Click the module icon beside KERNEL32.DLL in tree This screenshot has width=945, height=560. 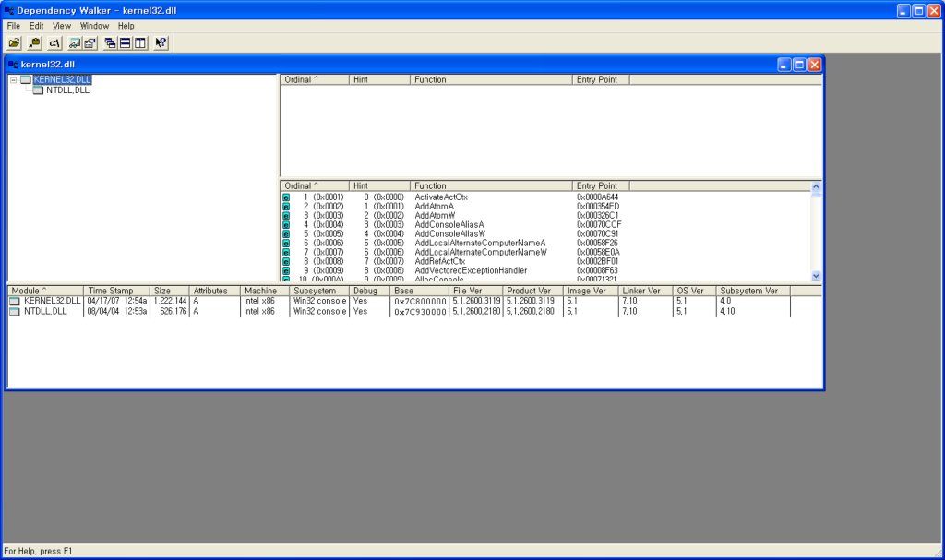click(x=25, y=79)
